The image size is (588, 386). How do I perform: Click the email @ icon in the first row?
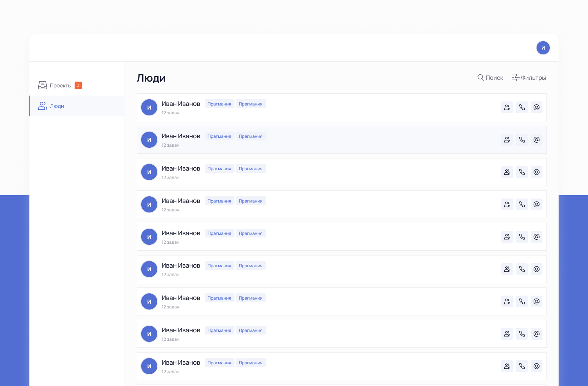click(x=537, y=107)
